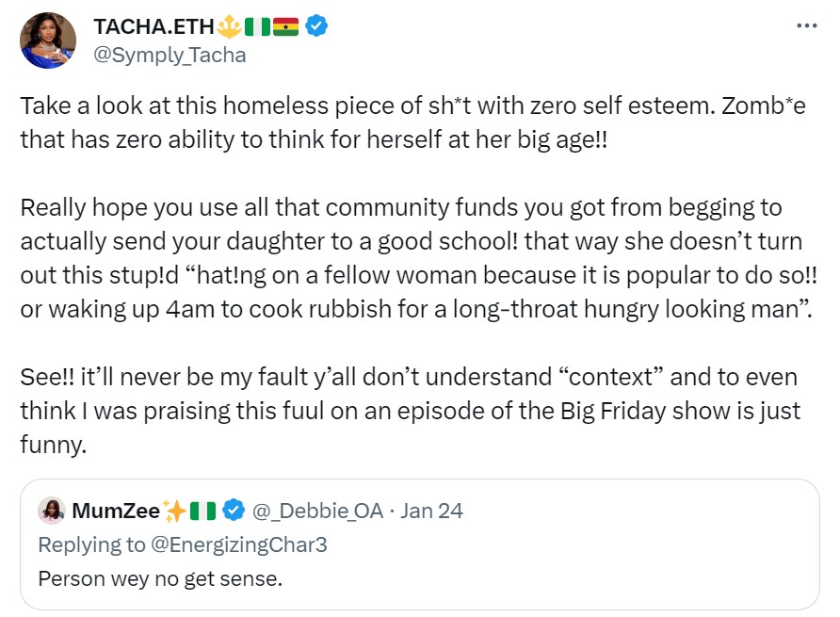
Task: Open quoted text "Person wey no get sense."
Action: (160, 577)
